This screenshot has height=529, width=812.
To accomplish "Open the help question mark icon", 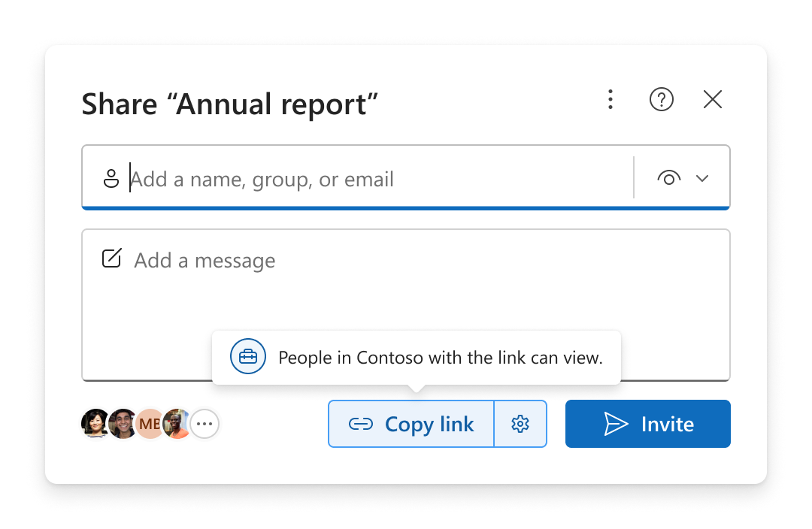I will click(662, 99).
